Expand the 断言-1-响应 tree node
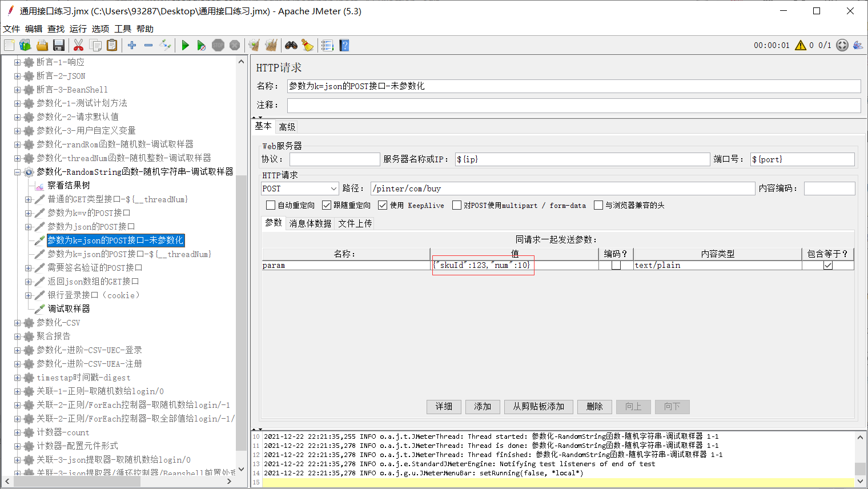868x489 pixels. pos(17,62)
